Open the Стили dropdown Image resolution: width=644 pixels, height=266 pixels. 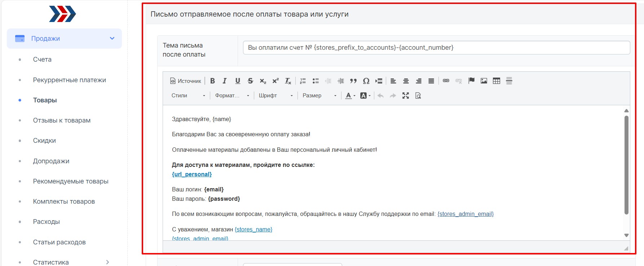pyautogui.click(x=188, y=96)
